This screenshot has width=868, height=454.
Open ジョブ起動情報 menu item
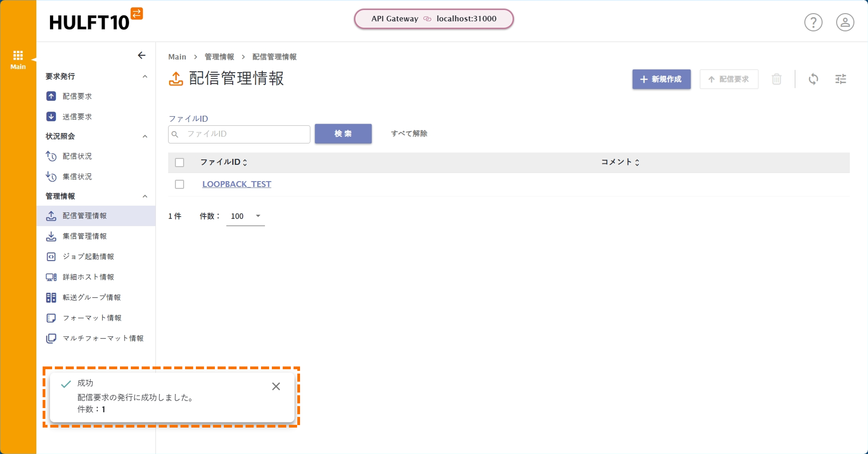[x=88, y=257]
